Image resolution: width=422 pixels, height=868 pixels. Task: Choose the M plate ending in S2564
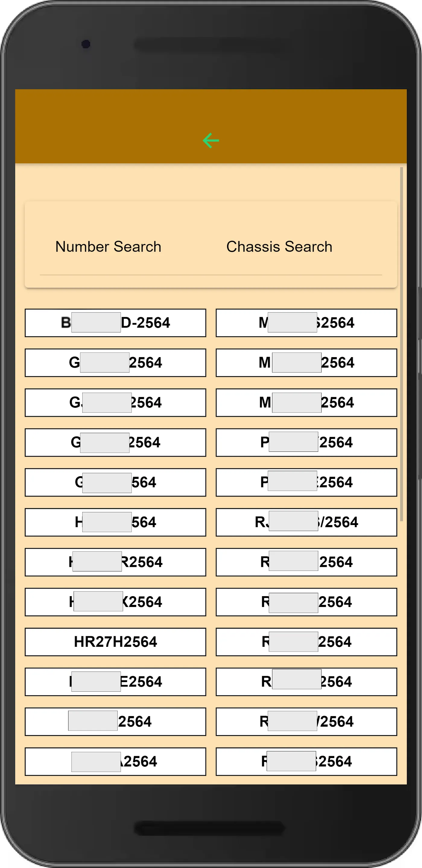[306, 323]
